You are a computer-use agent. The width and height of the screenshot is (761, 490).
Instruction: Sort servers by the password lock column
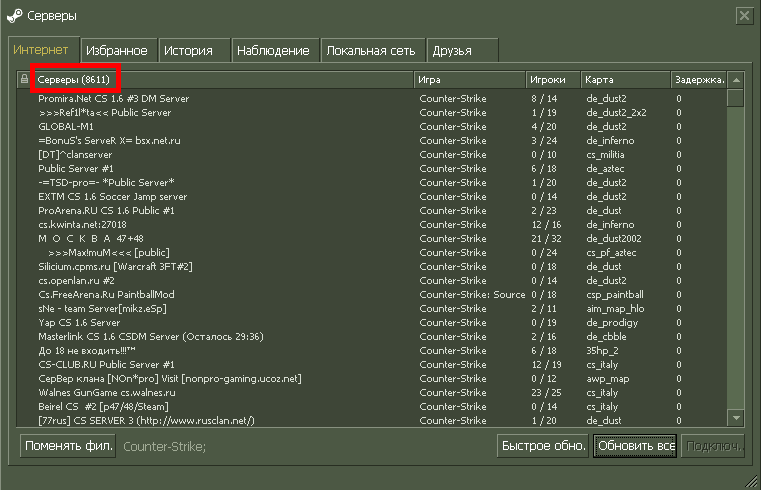click(24, 78)
